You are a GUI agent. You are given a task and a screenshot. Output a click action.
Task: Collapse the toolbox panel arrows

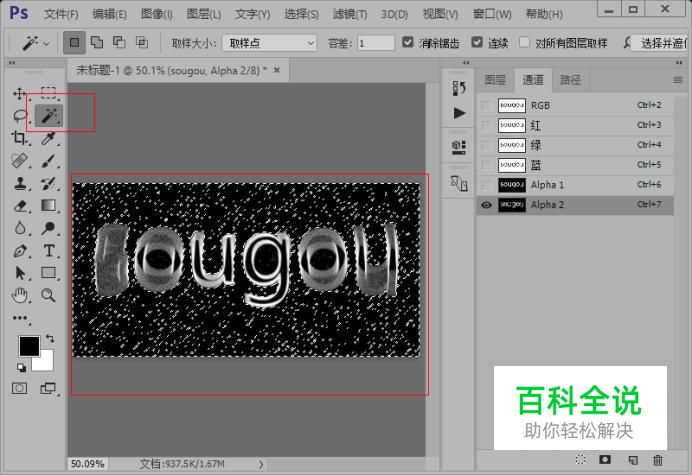(12, 63)
